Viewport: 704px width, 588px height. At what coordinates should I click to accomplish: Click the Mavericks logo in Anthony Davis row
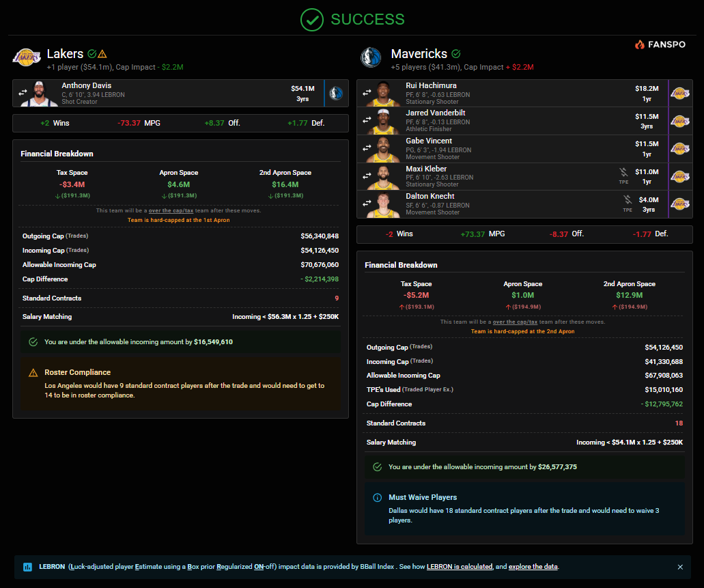(x=336, y=93)
